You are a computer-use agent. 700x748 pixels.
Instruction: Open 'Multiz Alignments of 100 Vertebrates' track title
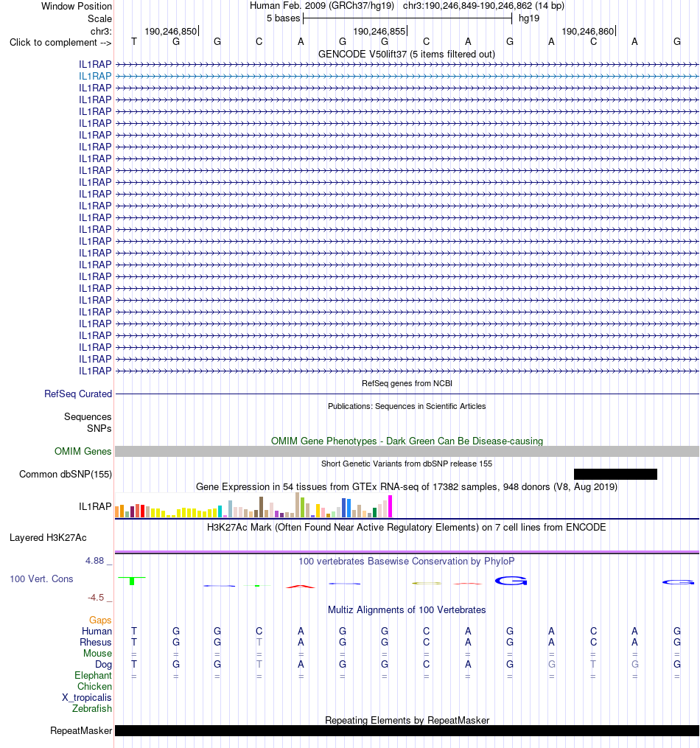[x=407, y=609]
